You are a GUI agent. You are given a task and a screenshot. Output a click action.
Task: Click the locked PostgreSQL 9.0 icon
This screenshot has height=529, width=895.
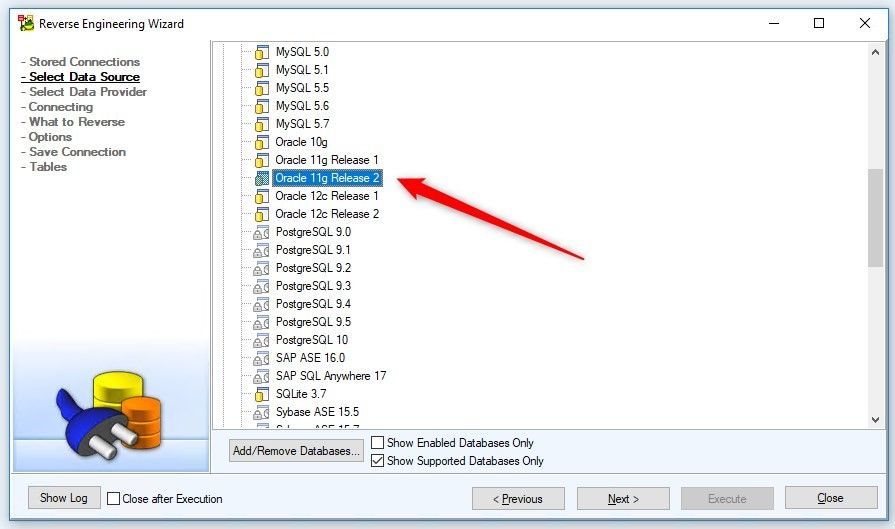tap(261, 232)
